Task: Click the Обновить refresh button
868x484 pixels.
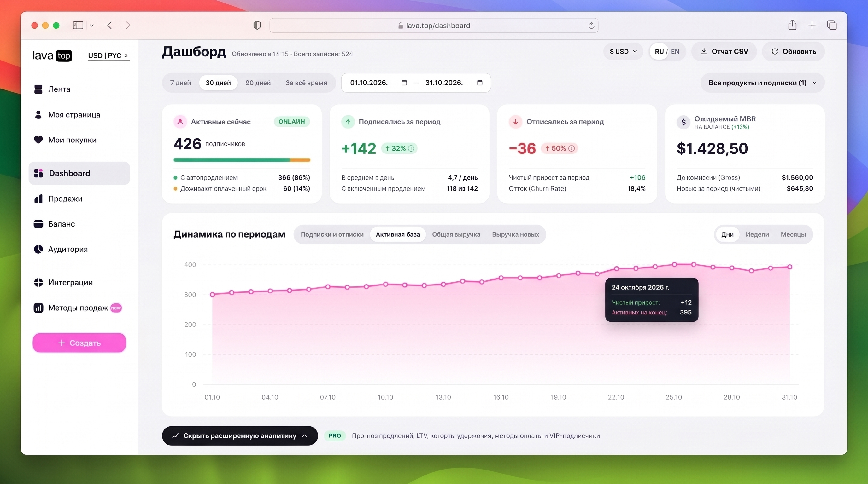Action: tap(793, 51)
